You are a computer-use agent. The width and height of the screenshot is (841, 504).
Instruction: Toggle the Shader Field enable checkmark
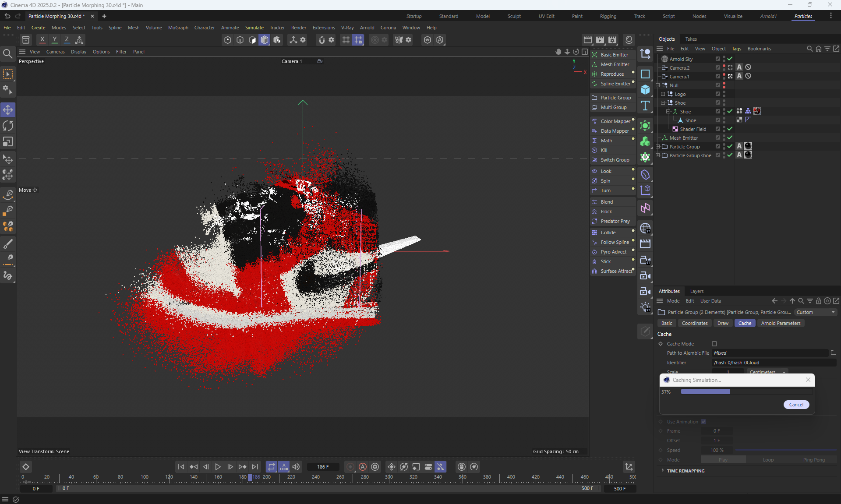coord(730,129)
